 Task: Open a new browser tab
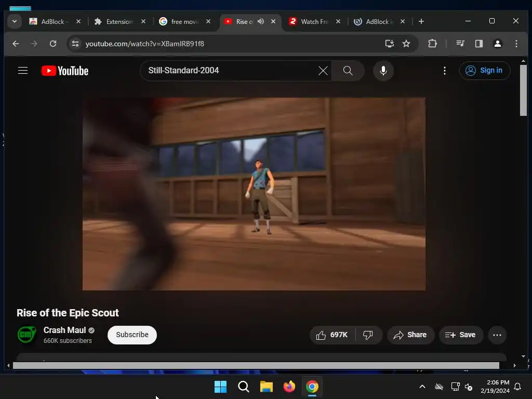click(x=421, y=21)
